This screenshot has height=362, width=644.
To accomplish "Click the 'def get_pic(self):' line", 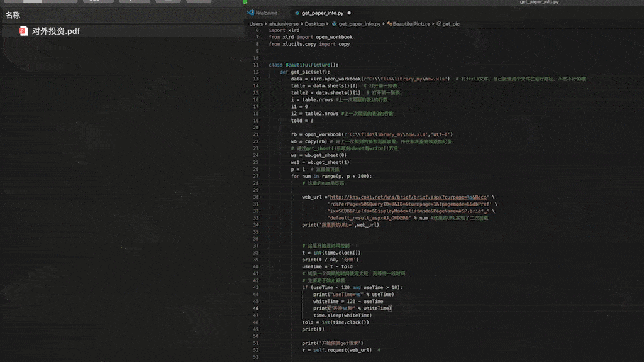I will click(305, 72).
